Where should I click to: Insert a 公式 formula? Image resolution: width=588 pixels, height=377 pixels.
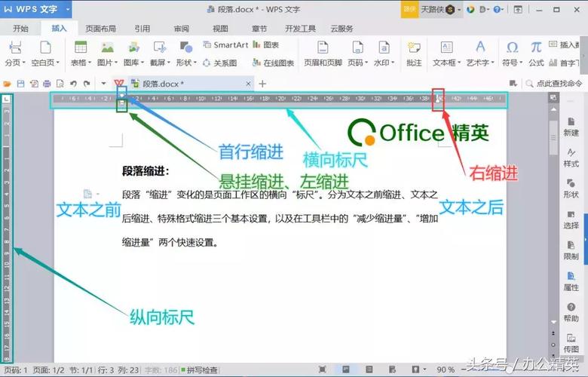tap(536, 54)
